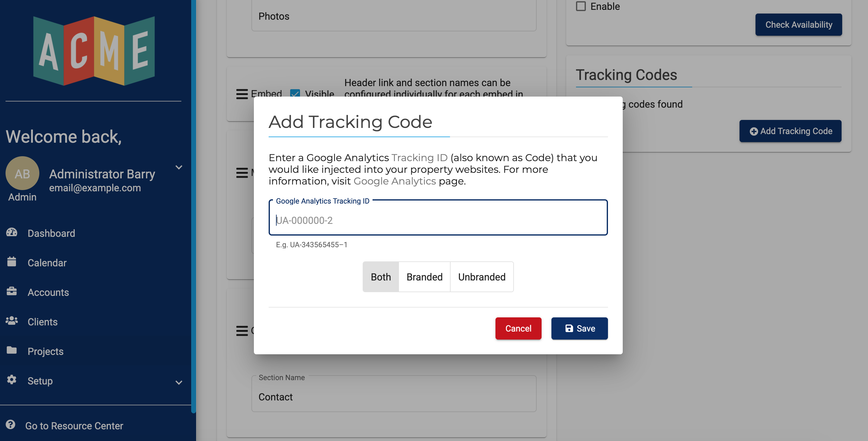The image size is (868, 441).
Task: Toggle the Visible checkbox for Embed
Action: click(294, 94)
